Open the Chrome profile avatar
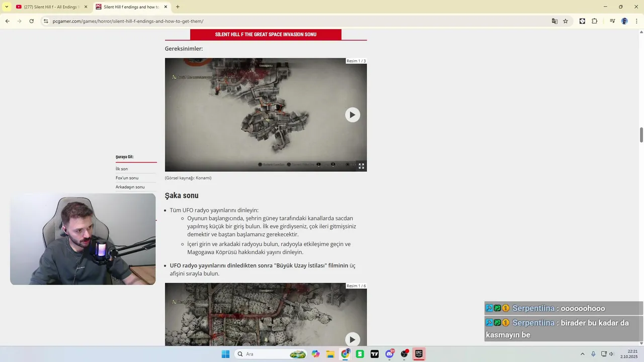The image size is (644, 362). (624, 21)
